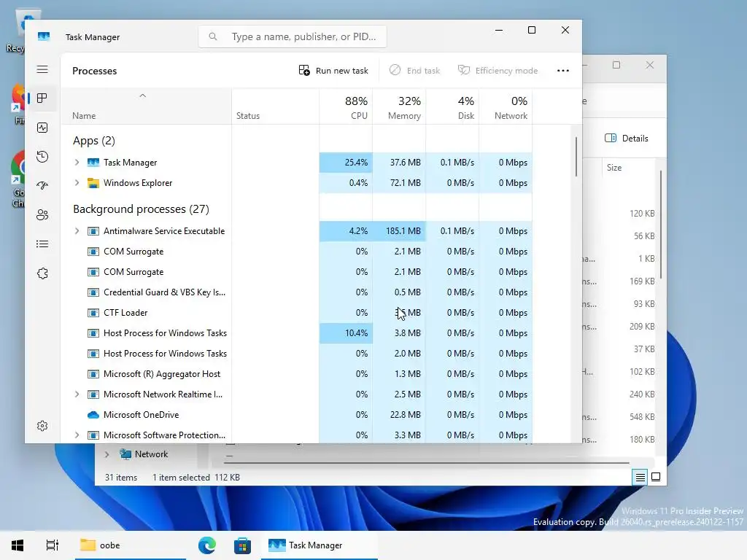The width and height of the screenshot is (747, 560).
Task: Switch to the Processes page icon
Action: pos(42,98)
